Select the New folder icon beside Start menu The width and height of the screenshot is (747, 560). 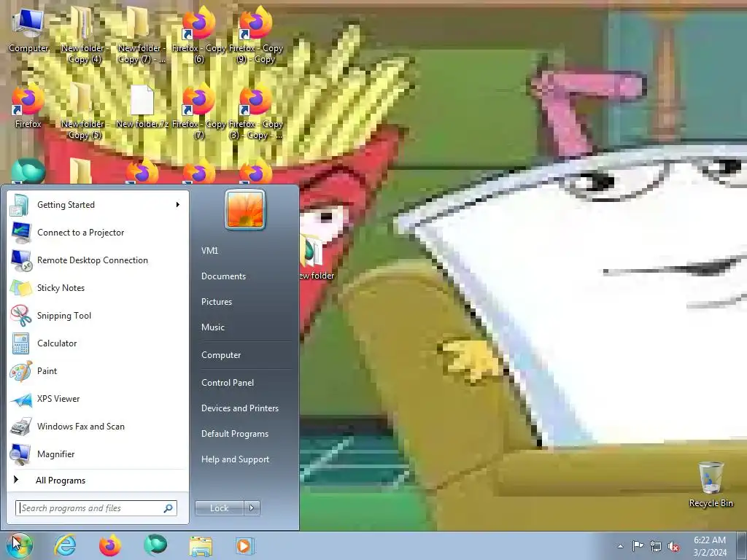tap(315, 257)
